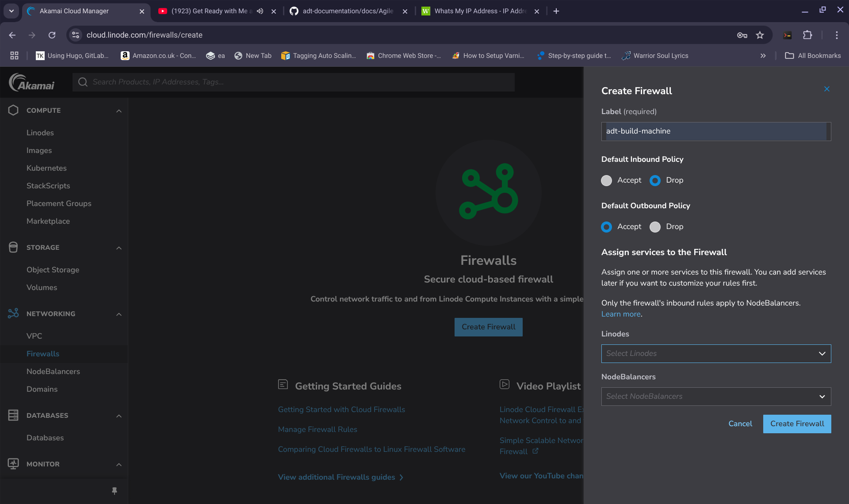
Task: Click the Akamai logo icon
Action: click(32, 82)
